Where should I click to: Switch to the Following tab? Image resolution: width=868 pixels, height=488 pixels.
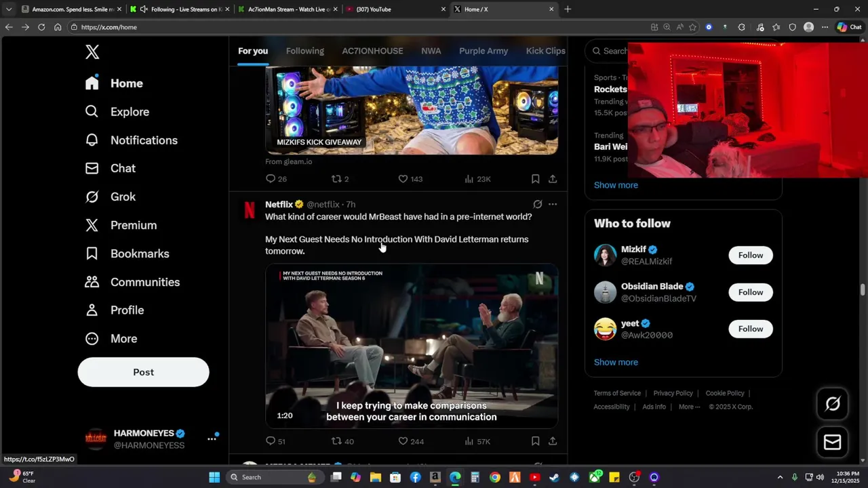click(305, 51)
